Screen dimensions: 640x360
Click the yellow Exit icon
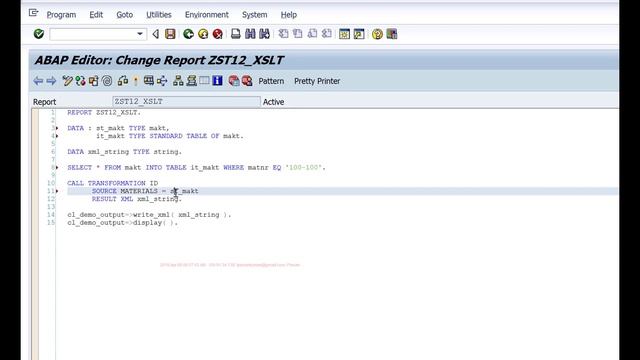[x=203, y=34]
